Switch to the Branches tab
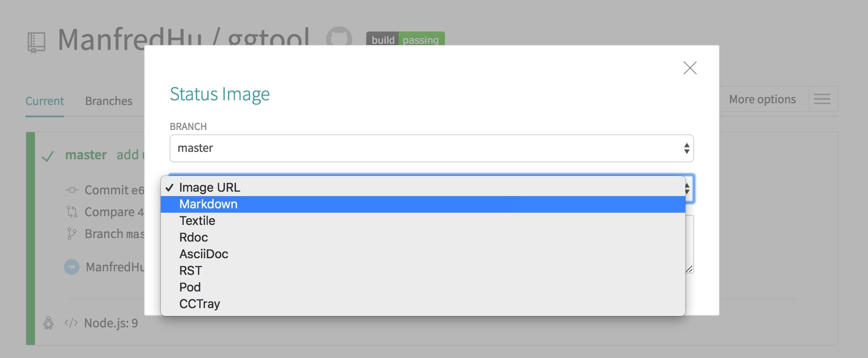Image resolution: width=868 pixels, height=358 pixels. (x=108, y=101)
